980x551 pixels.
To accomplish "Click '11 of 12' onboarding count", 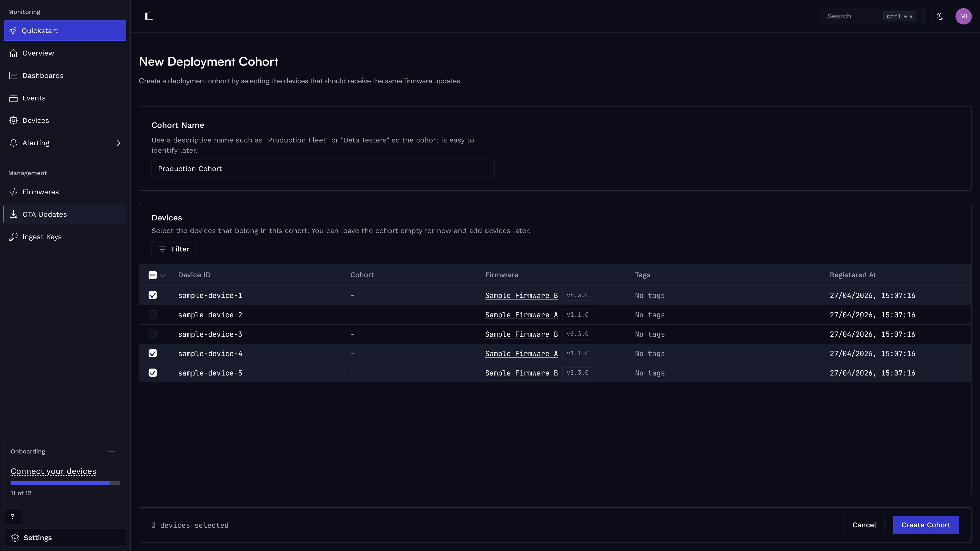I will pyautogui.click(x=21, y=493).
